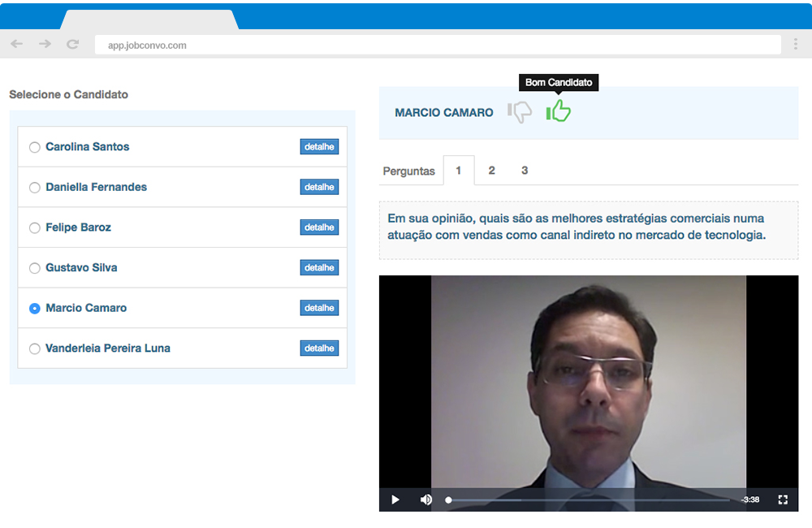Screen dimensions: 812x528
Task: Click the Vanderleia Pereira Luna name
Action: pos(108,348)
